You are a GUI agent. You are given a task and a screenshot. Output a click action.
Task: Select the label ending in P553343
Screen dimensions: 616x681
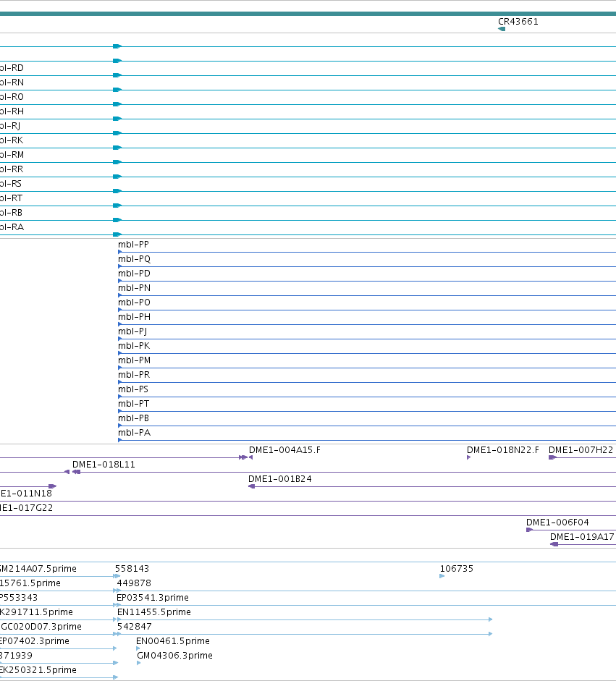pos(19,598)
